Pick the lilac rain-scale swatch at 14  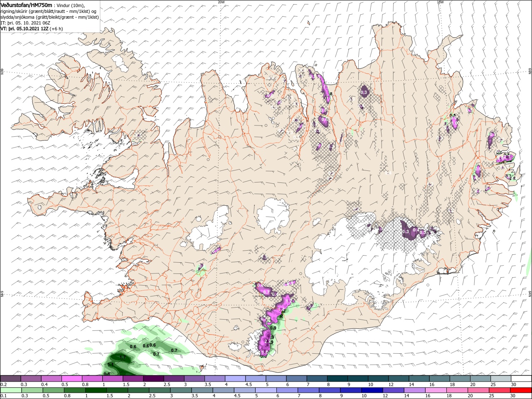coord(414,390)
